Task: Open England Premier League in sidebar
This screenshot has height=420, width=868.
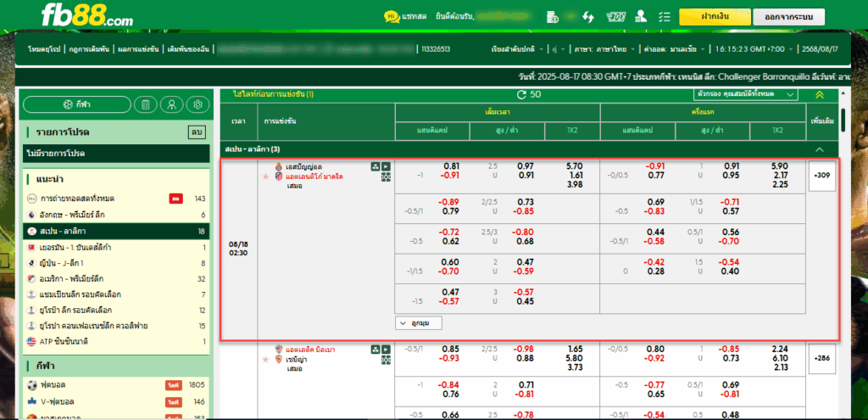Action: pyautogui.click(x=116, y=215)
